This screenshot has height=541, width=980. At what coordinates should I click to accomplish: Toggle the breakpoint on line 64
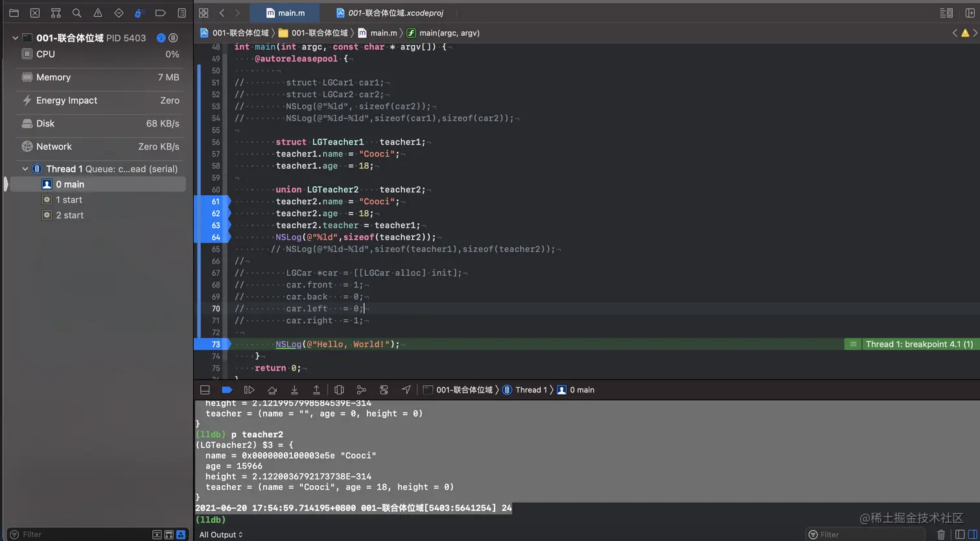tap(213, 237)
